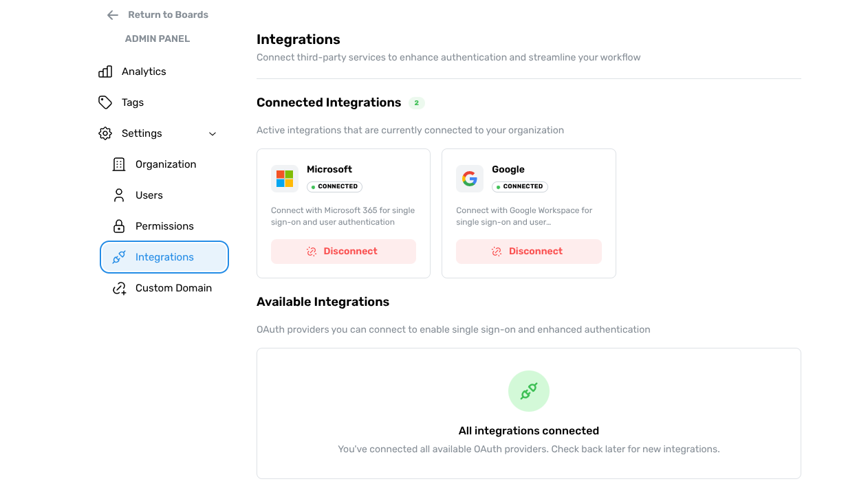Open the Permissions settings
Image resolution: width=868 pixels, height=488 pixels.
[164, 226]
